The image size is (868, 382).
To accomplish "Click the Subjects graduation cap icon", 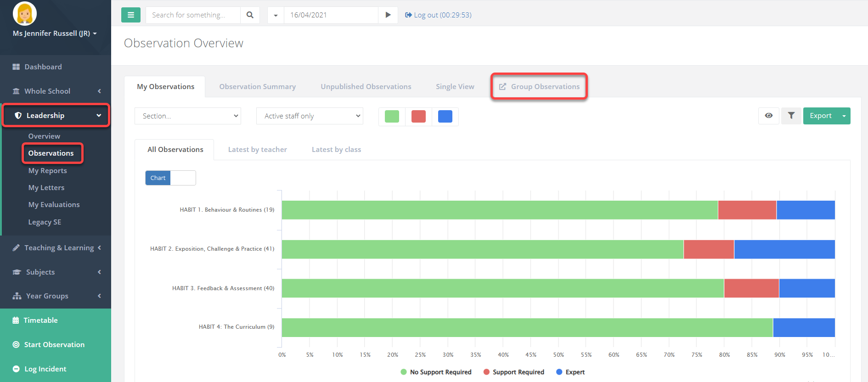I will (x=17, y=272).
